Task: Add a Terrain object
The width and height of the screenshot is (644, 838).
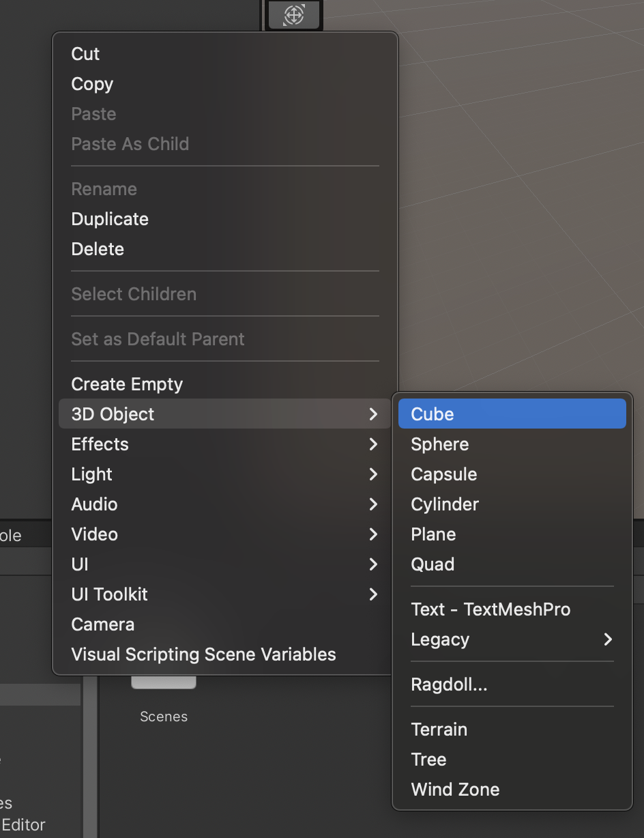Action: point(439,729)
